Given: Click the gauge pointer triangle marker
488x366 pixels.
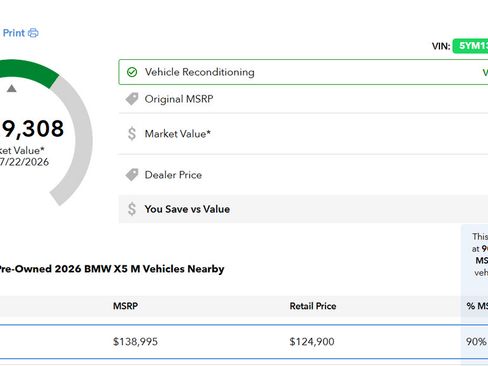Looking at the screenshot, I should (12, 88).
